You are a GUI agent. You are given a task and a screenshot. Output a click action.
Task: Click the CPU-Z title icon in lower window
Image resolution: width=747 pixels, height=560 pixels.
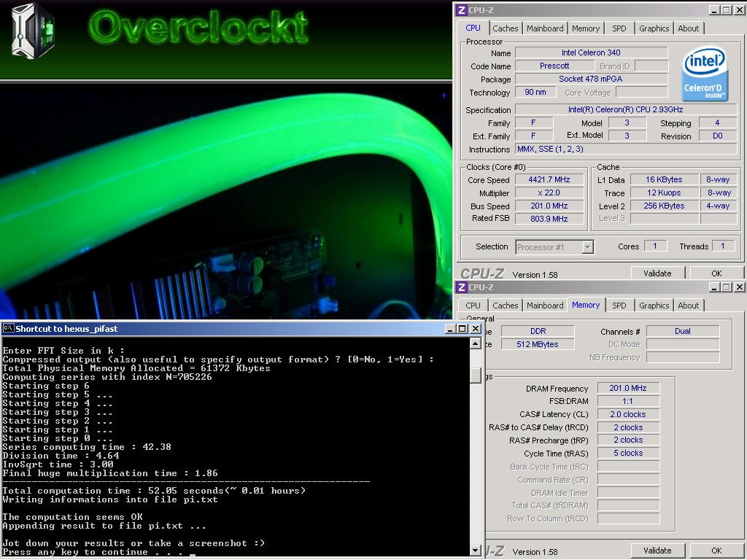(461, 287)
